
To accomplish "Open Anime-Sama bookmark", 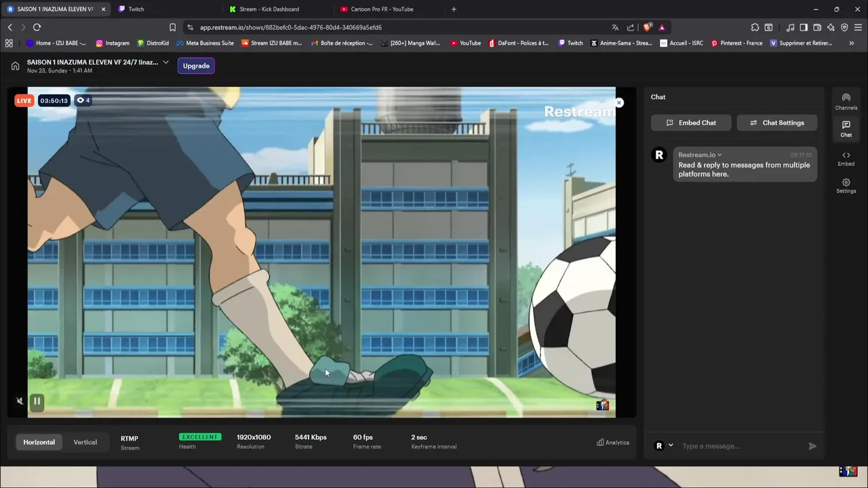I will coord(621,43).
